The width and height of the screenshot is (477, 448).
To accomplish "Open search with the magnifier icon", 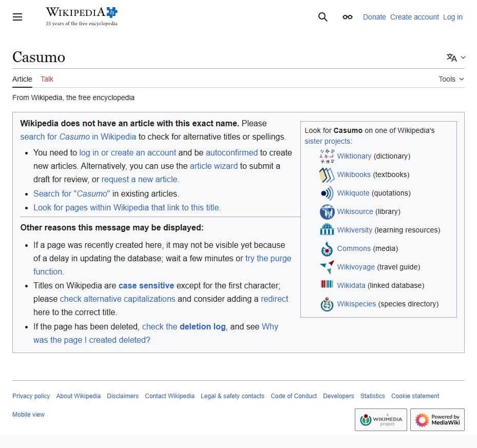I will (x=323, y=17).
